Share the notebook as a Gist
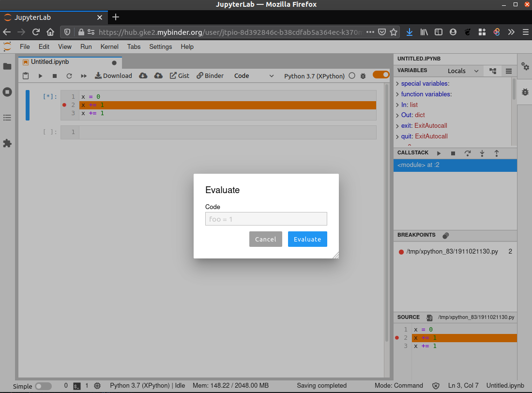The height and width of the screenshot is (393, 532). tap(179, 76)
